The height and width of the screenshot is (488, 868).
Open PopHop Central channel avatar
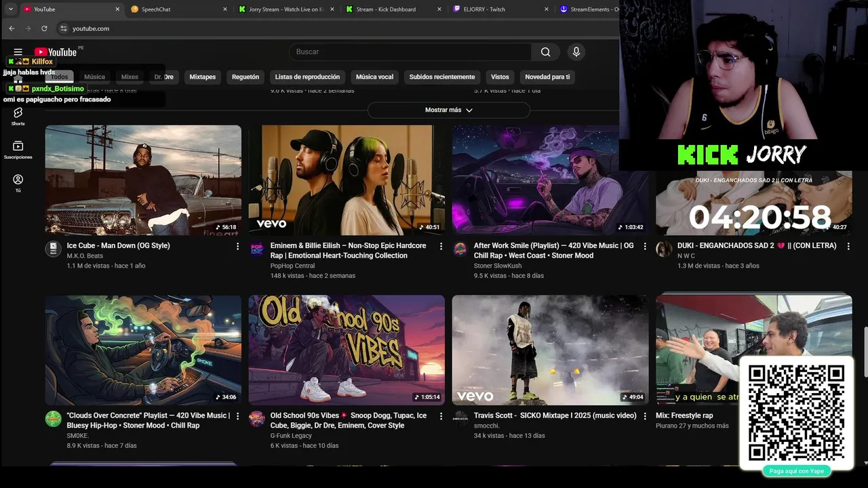(x=257, y=249)
